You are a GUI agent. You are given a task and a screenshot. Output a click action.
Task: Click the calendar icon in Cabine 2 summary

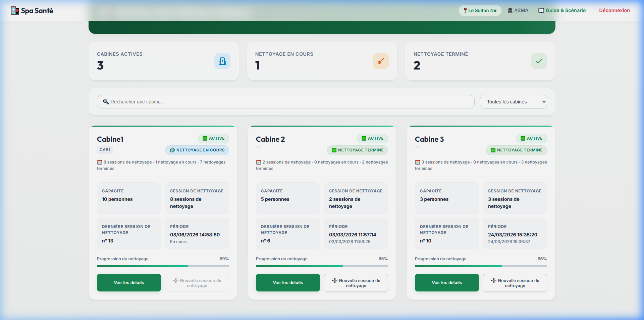point(259,162)
